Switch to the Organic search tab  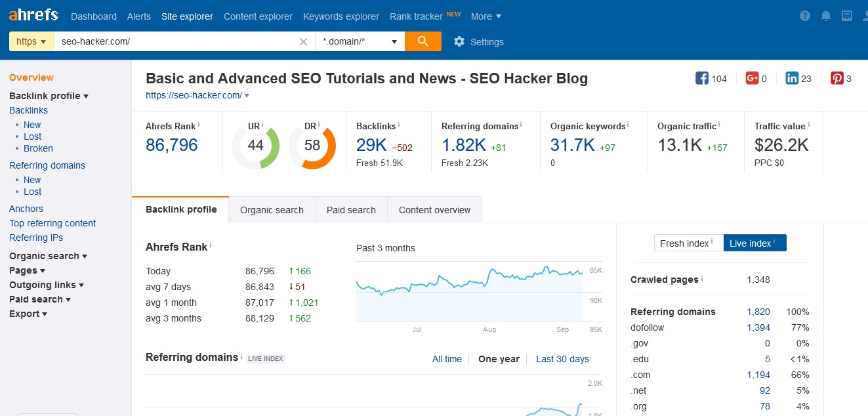coord(272,210)
